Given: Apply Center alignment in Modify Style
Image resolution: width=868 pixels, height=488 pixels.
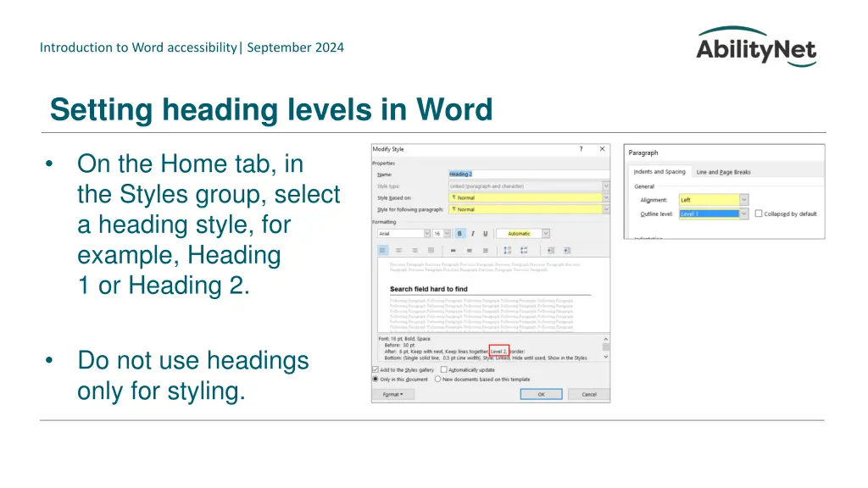Looking at the screenshot, I should [398, 251].
